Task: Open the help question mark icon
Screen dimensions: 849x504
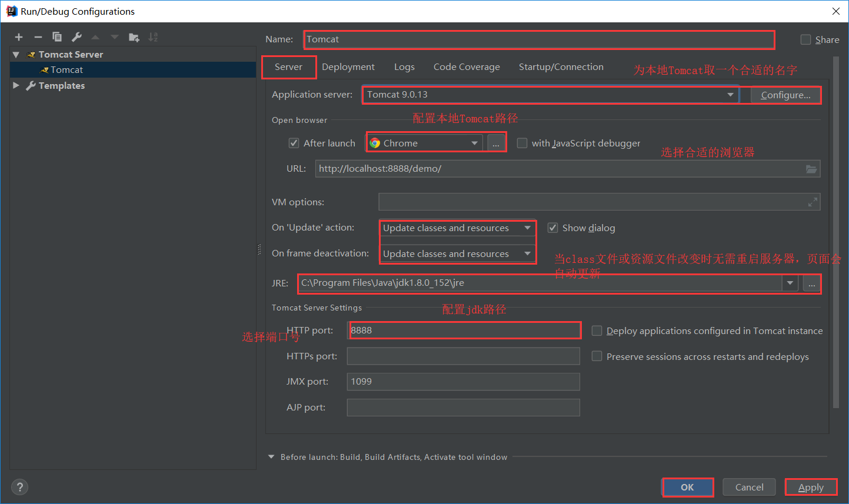Action: 19,487
